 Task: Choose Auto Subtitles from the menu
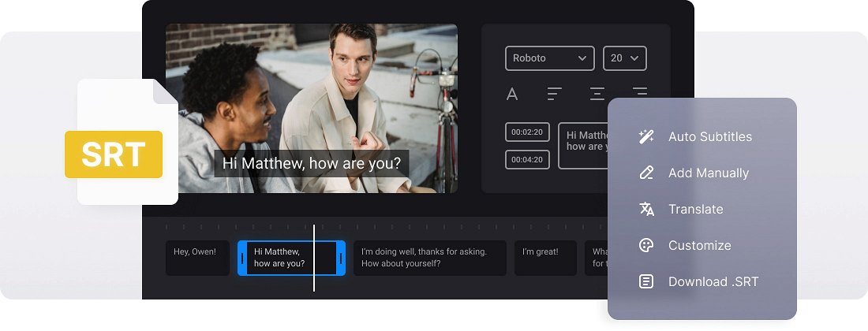click(709, 136)
